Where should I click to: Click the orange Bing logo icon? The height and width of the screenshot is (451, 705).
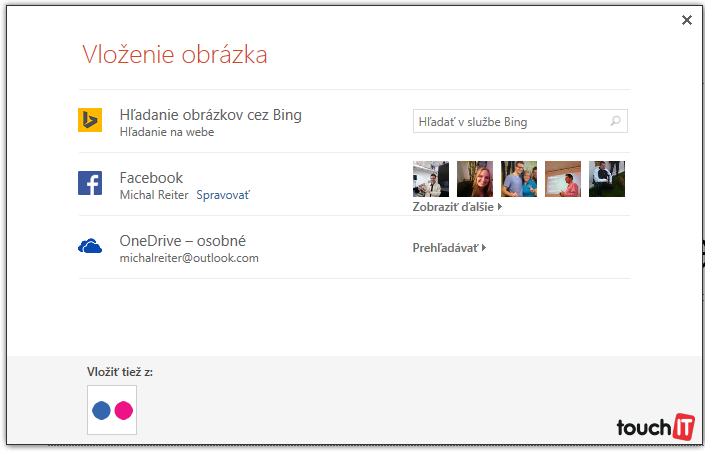[x=90, y=121]
